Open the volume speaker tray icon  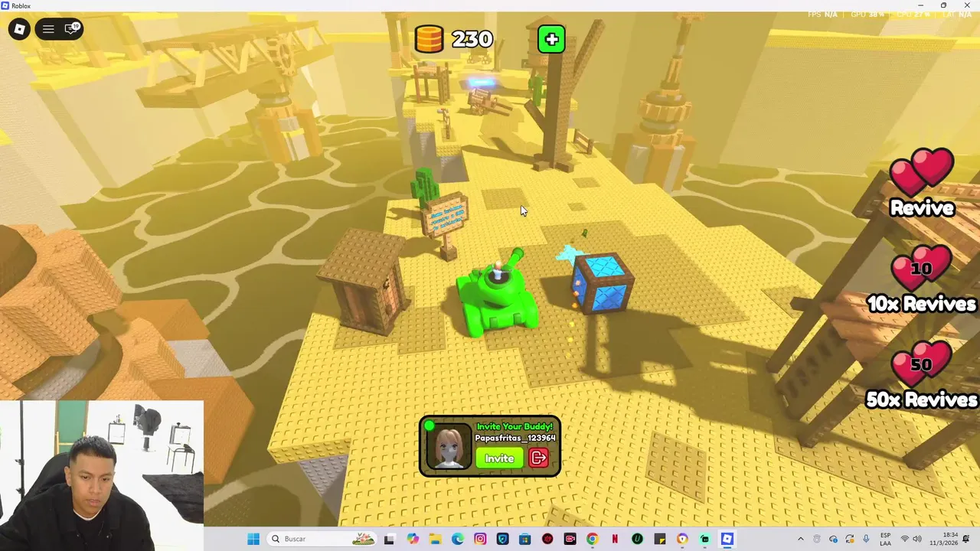pyautogui.click(x=916, y=539)
